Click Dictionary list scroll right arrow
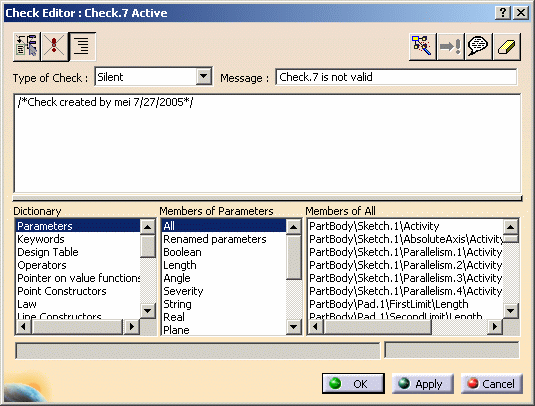This screenshot has width=535, height=406. [132, 327]
